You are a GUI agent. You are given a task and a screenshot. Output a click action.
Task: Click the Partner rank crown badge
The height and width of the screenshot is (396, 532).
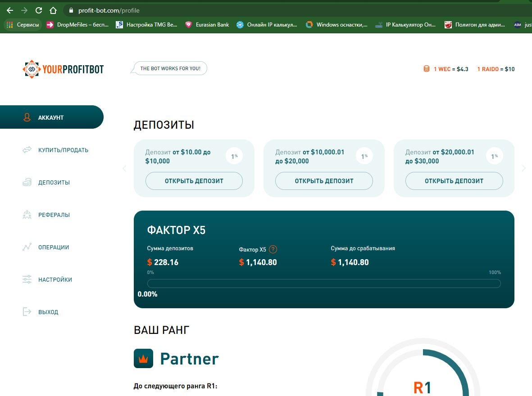point(143,358)
